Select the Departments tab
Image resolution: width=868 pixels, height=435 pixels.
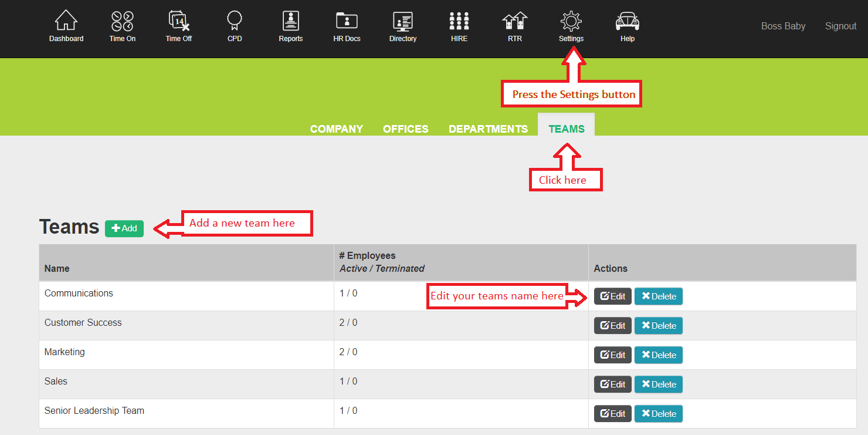pyautogui.click(x=488, y=129)
